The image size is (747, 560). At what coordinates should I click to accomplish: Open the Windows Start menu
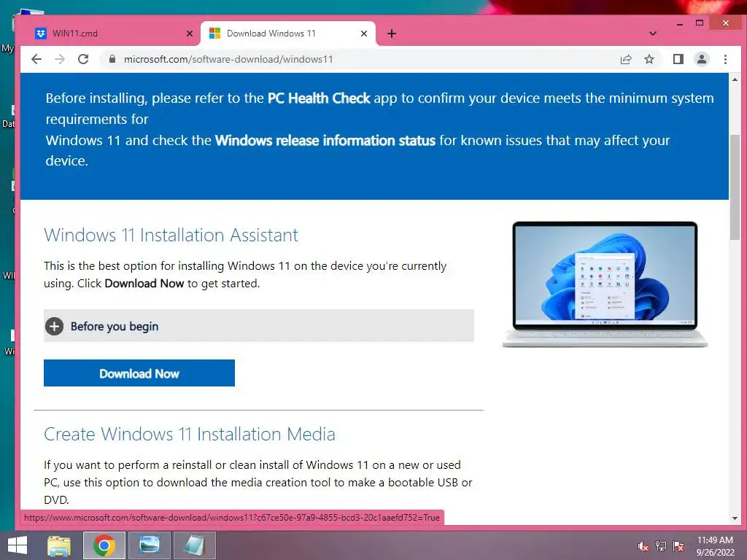click(x=18, y=545)
